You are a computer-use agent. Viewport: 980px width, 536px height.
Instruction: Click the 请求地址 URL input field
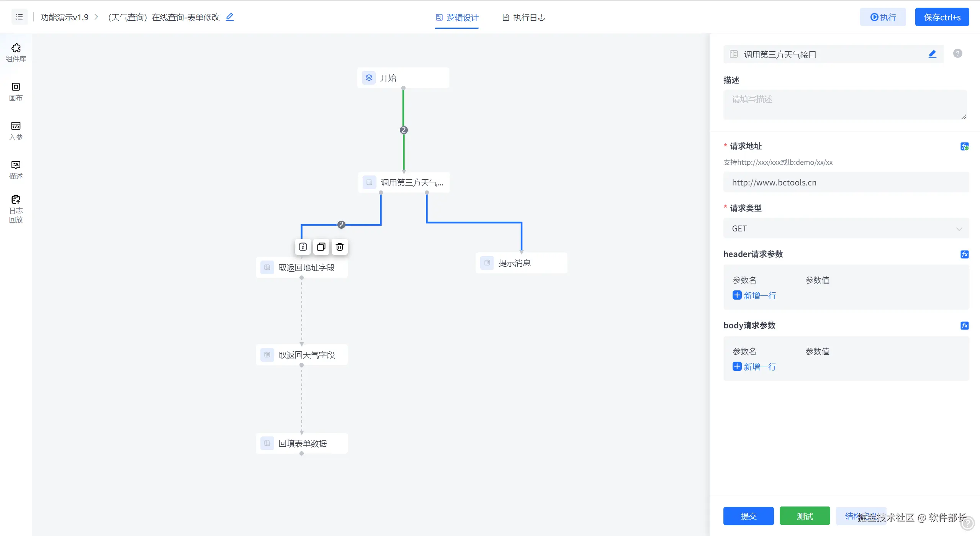click(846, 182)
